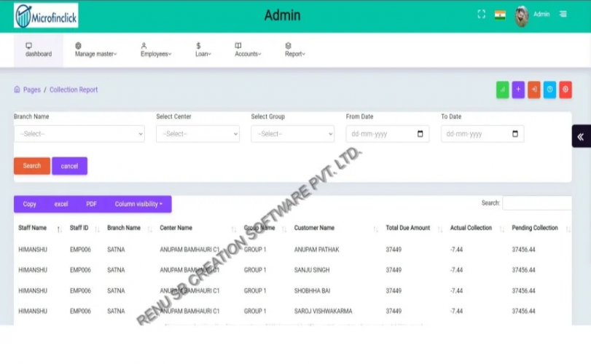This screenshot has width=591, height=364.
Task: Click the orange Search button
Action: click(x=32, y=166)
